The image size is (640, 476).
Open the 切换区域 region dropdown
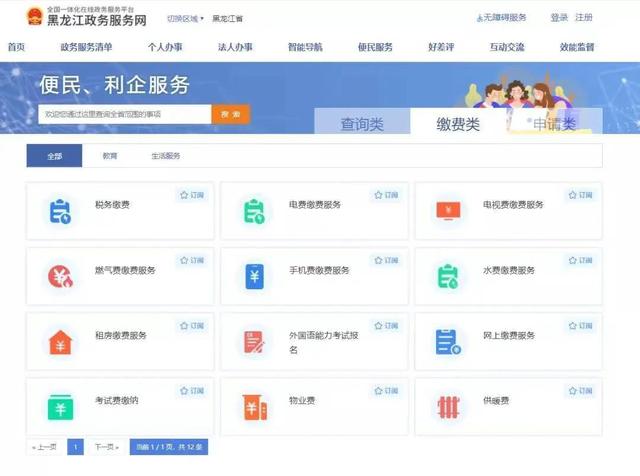click(185, 19)
